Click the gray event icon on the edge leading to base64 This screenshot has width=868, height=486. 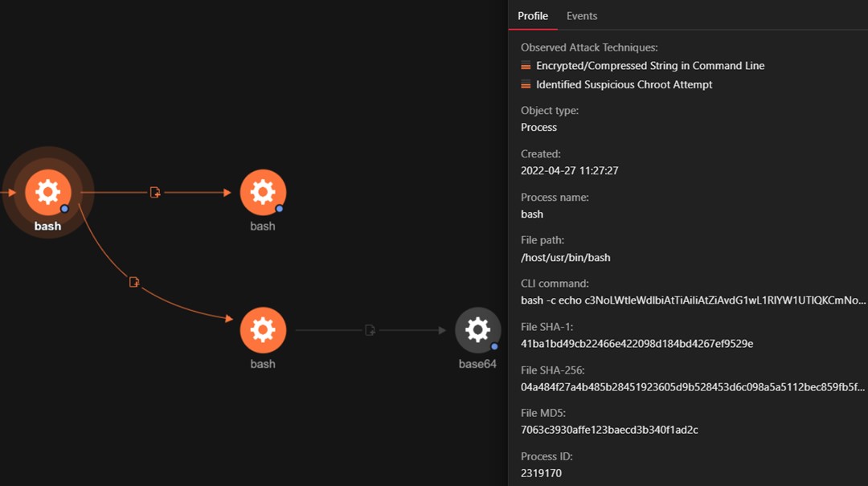[370, 330]
